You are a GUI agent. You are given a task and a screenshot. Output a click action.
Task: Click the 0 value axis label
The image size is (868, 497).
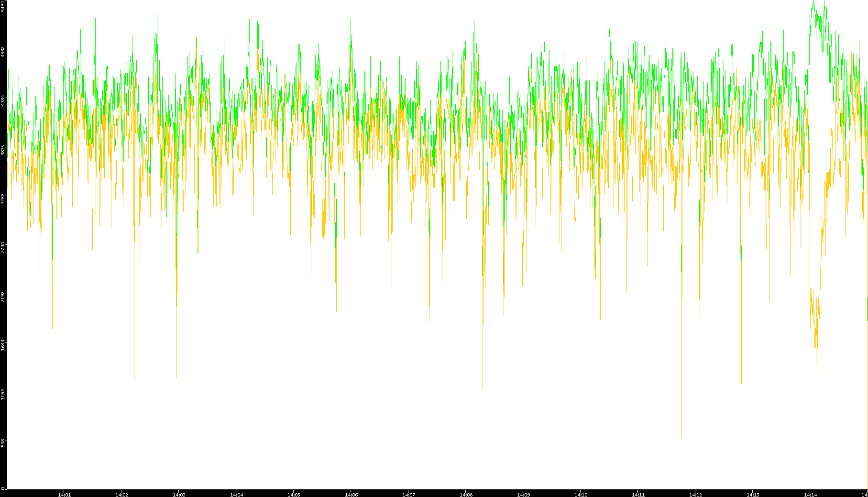(x=2, y=488)
